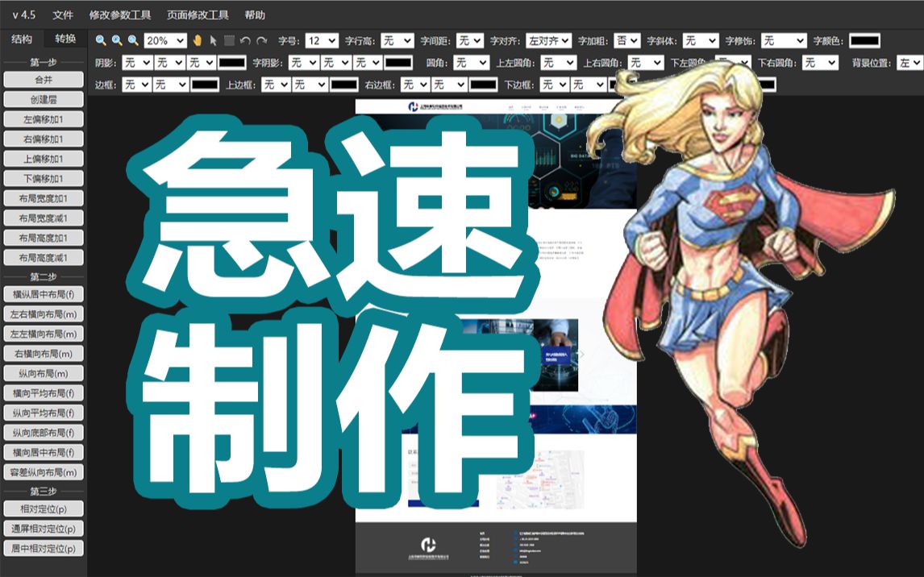Open the 页面修改工具 menu
924x577 pixels.
pos(198,14)
